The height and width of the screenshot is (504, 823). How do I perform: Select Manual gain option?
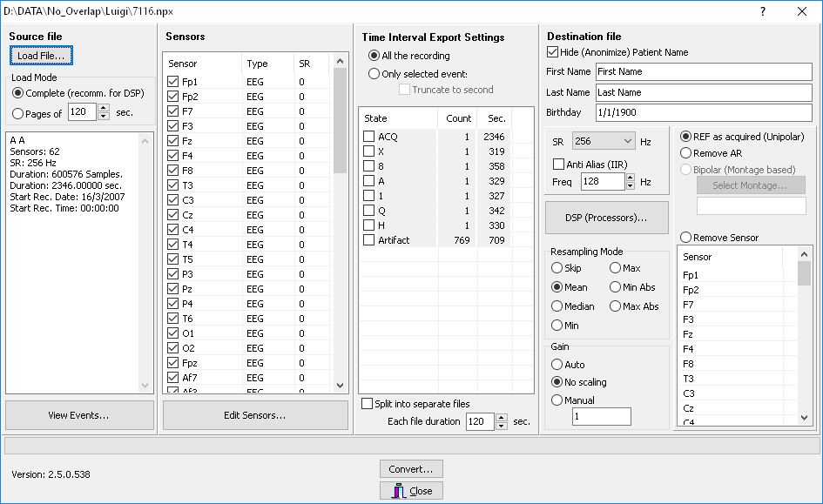point(557,400)
